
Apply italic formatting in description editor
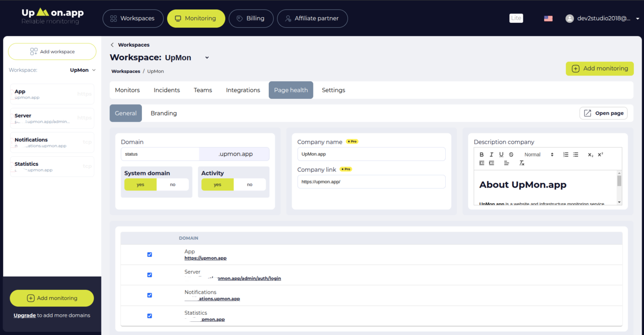pyautogui.click(x=491, y=155)
